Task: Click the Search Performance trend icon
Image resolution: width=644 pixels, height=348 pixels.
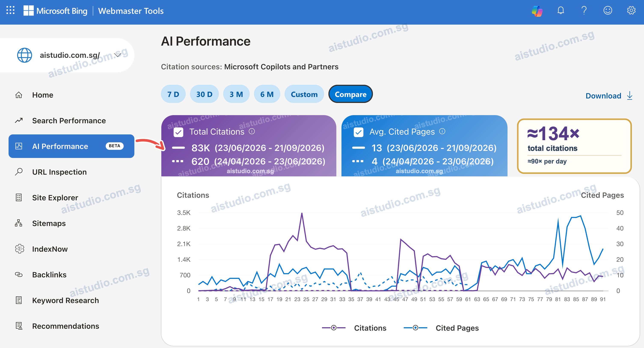Action: coord(19,120)
